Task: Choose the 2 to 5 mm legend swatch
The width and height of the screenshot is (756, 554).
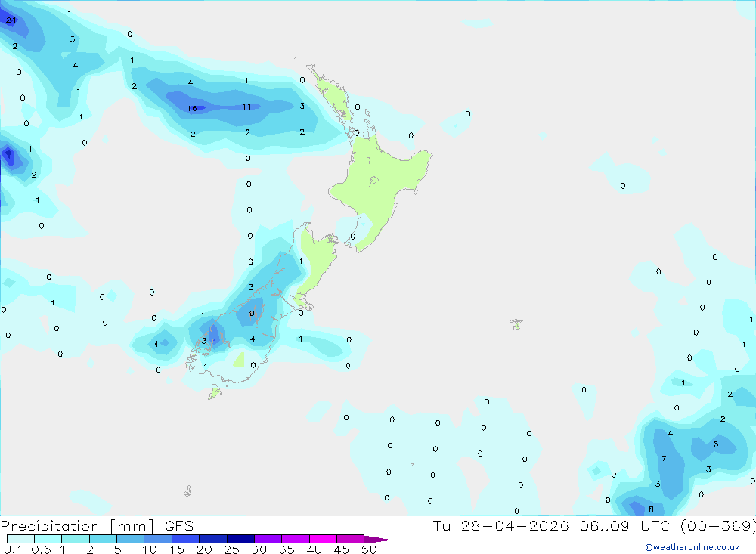Action: (103, 539)
